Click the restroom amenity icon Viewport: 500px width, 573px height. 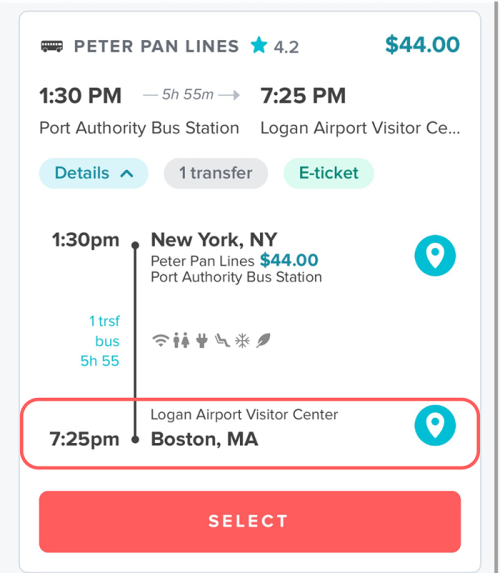181,340
